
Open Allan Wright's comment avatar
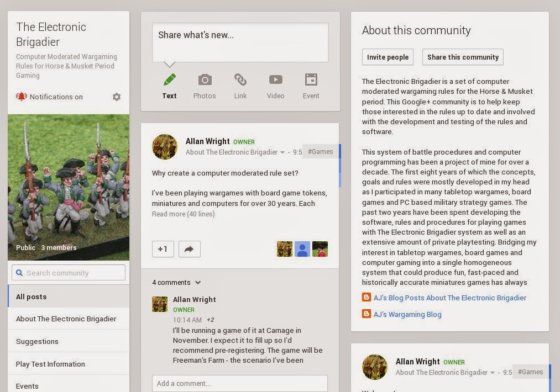coord(160,304)
